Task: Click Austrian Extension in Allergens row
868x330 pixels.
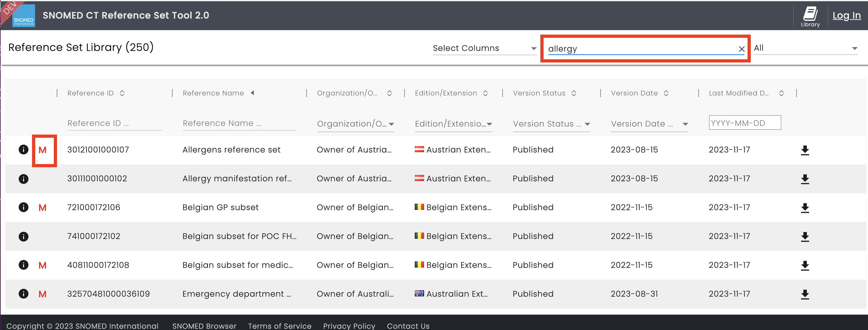Action: click(453, 150)
